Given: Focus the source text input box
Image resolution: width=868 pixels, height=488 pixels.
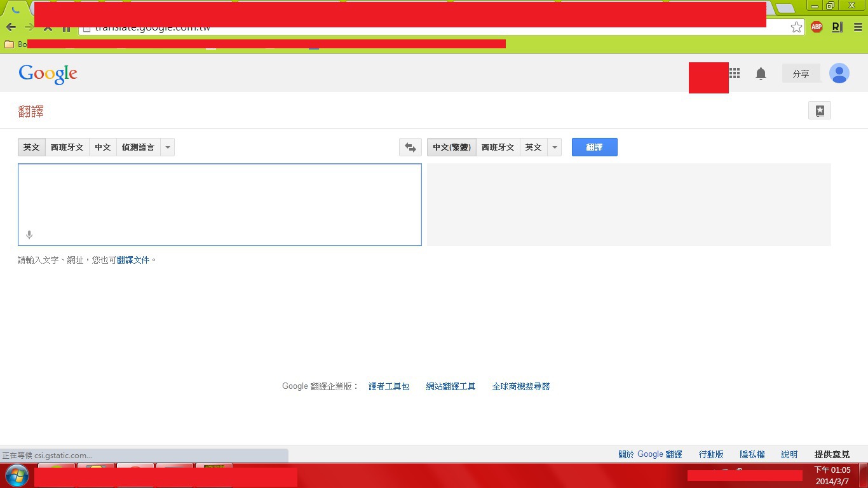Looking at the screenshot, I should (220, 205).
